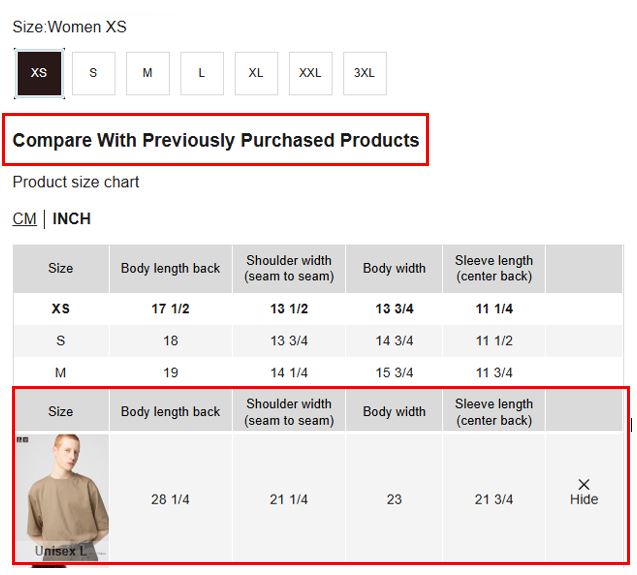Open the Unisex L product thumbnail

pos(61,496)
